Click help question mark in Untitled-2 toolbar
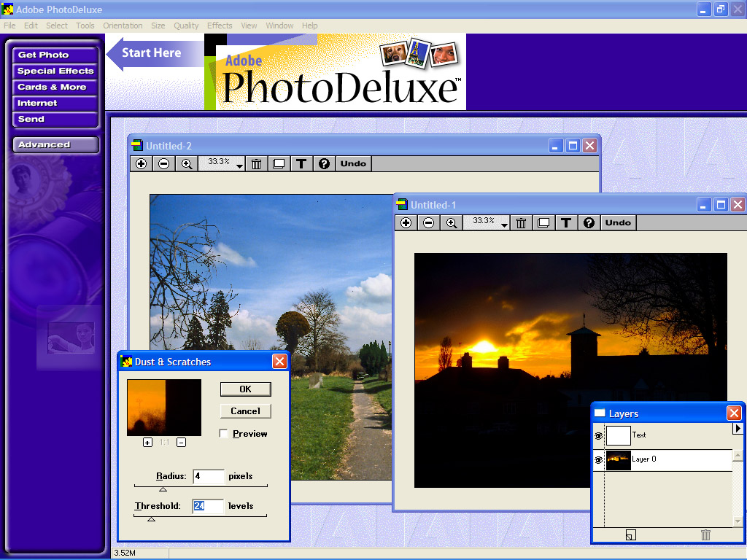747x560 pixels. click(324, 164)
